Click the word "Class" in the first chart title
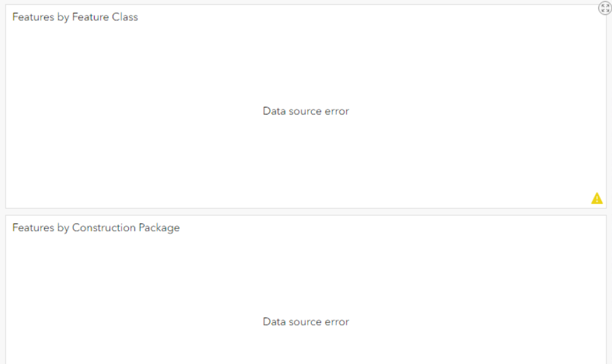The width and height of the screenshot is (612, 364). click(x=125, y=17)
